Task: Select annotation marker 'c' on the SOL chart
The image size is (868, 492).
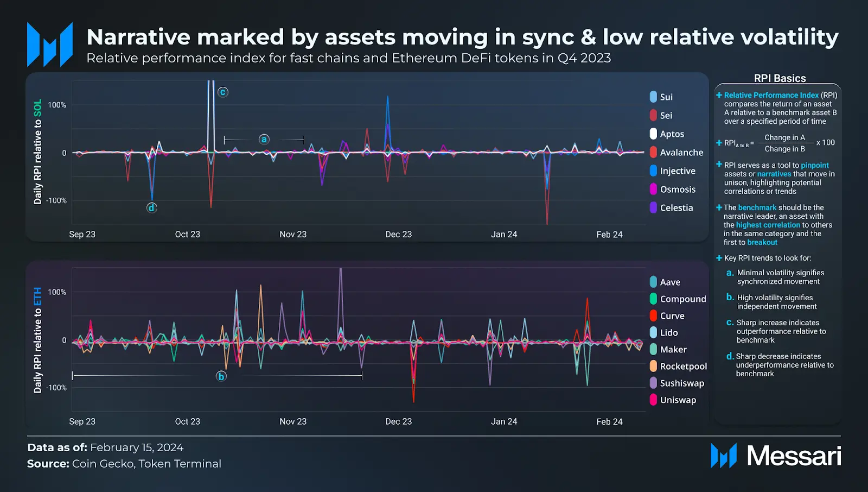Action: click(x=223, y=92)
